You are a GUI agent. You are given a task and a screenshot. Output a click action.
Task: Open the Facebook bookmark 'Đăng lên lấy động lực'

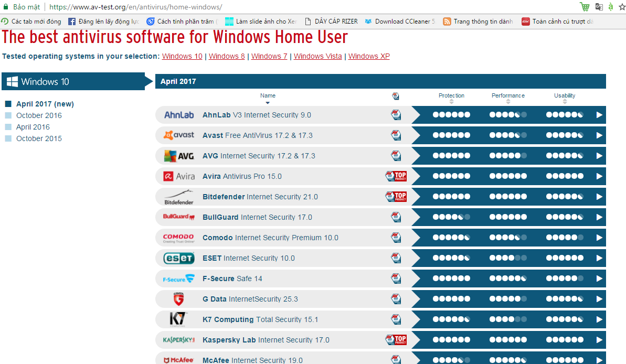(x=104, y=22)
